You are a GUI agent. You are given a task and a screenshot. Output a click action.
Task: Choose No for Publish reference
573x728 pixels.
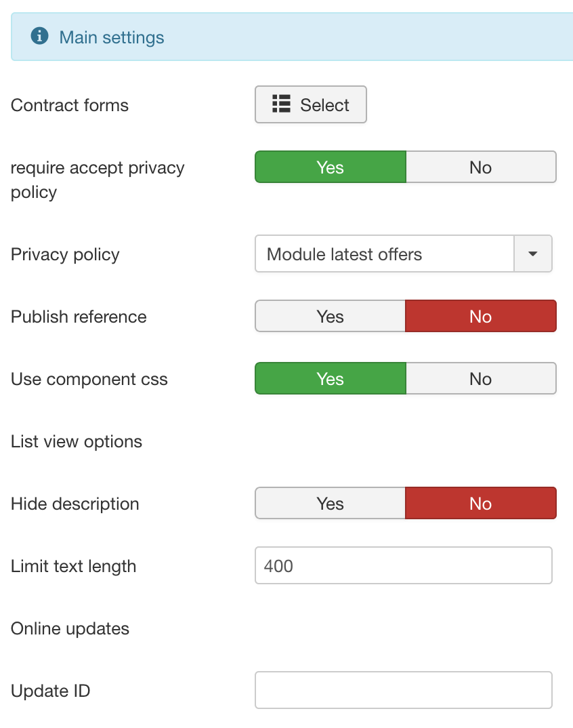481,316
